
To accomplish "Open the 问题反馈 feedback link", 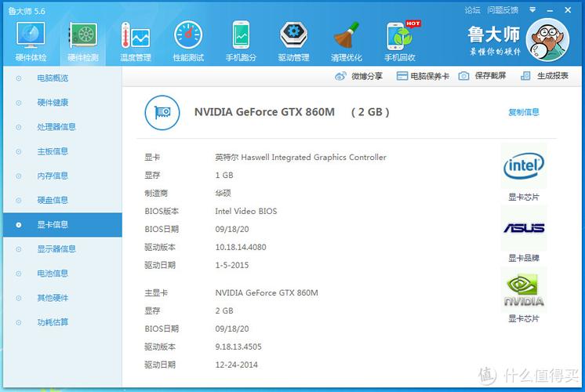I will tap(503, 10).
